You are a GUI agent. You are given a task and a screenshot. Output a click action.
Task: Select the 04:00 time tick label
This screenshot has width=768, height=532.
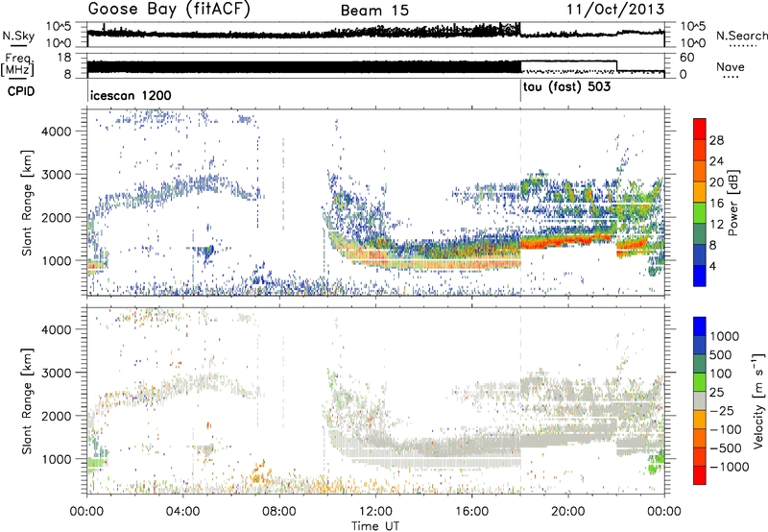click(183, 512)
